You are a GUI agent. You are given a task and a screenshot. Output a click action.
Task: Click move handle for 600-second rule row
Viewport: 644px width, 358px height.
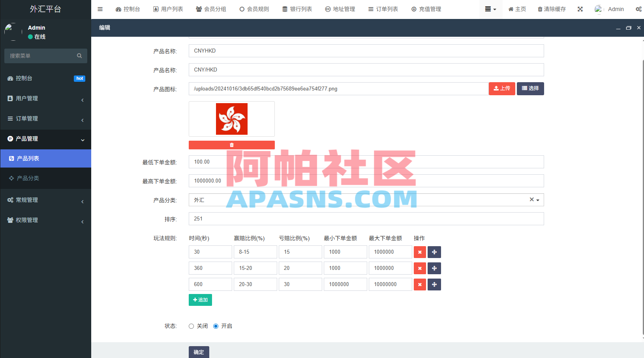click(x=434, y=285)
